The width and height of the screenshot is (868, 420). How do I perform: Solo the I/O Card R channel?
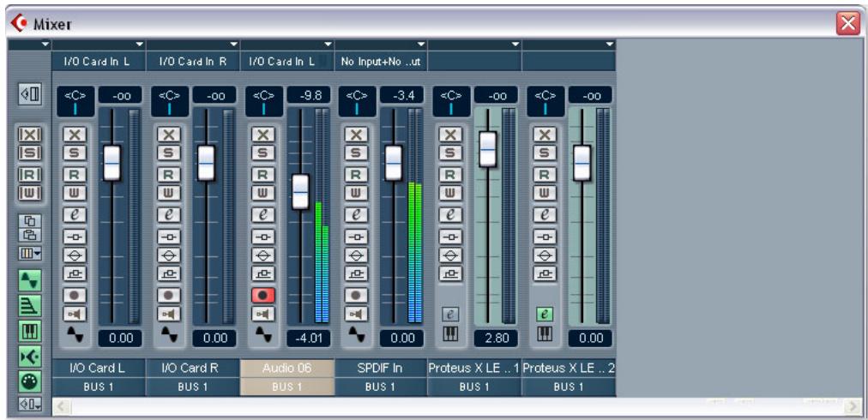pyautogui.click(x=168, y=152)
